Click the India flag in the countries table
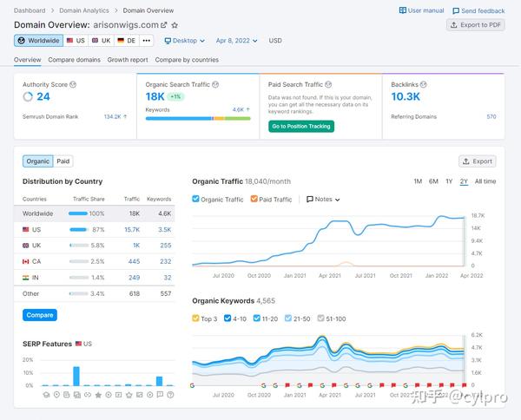 (x=25, y=277)
